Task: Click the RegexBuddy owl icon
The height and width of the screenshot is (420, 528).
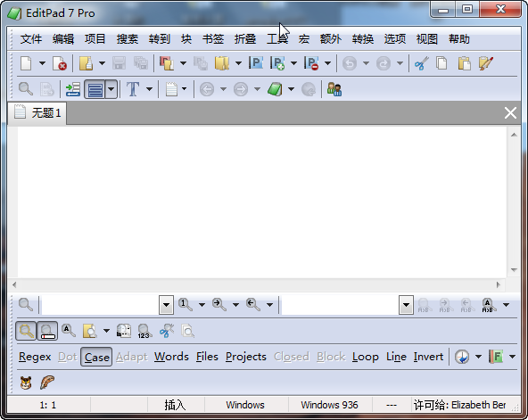Action: [26, 383]
